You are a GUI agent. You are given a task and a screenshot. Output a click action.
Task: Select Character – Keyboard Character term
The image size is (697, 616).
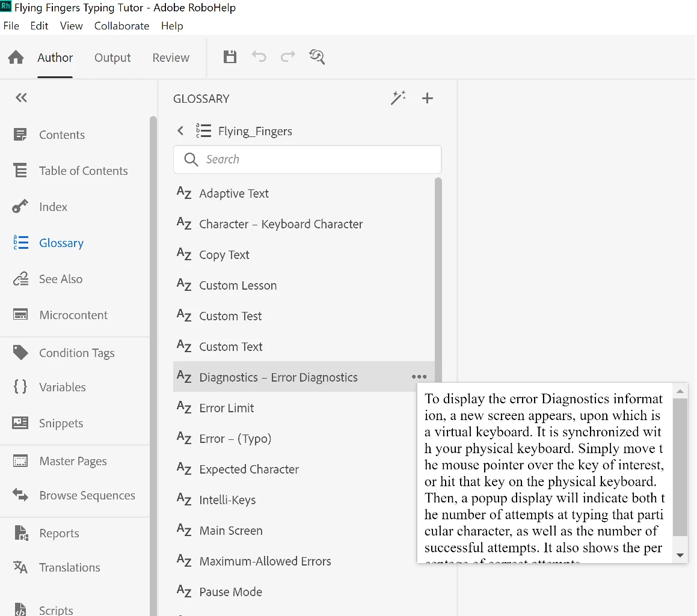(304, 224)
